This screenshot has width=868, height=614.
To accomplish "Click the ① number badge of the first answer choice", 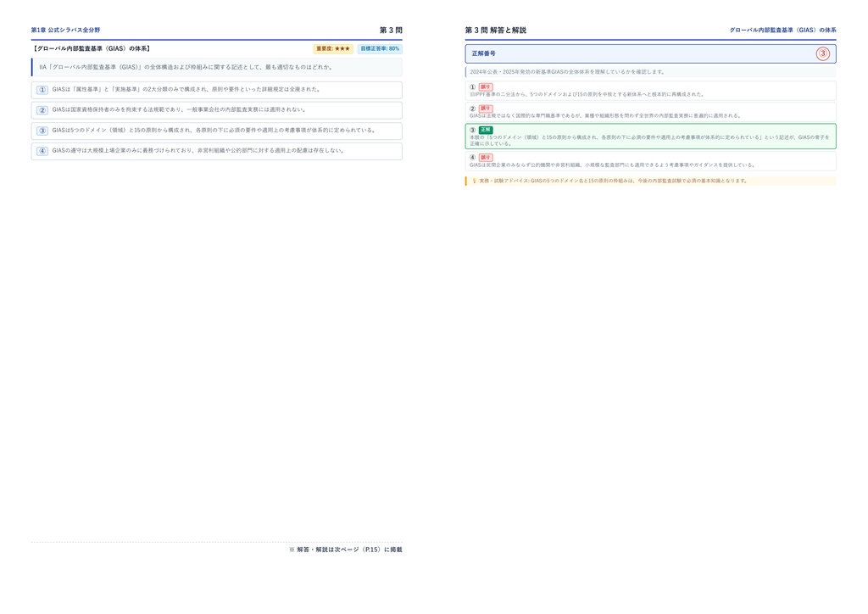I will pyautogui.click(x=42, y=90).
